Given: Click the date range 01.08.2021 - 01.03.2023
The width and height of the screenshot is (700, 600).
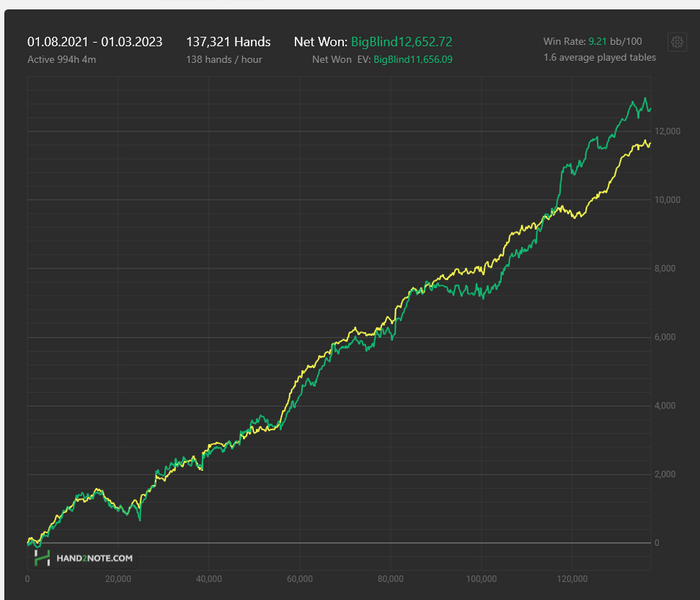Looking at the screenshot, I should [95, 42].
